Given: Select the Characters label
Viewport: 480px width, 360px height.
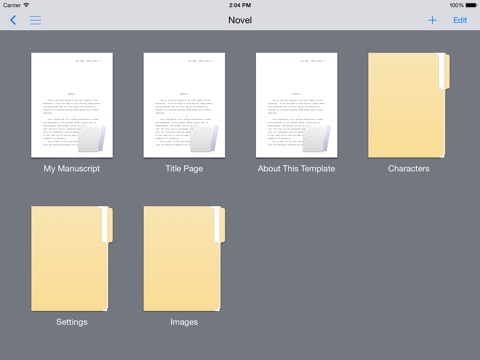Looking at the screenshot, I should (x=409, y=169).
